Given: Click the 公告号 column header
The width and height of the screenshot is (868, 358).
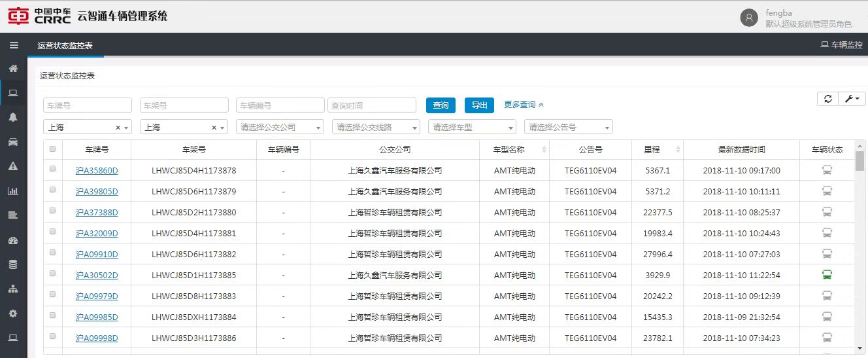Looking at the screenshot, I should 590,150.
